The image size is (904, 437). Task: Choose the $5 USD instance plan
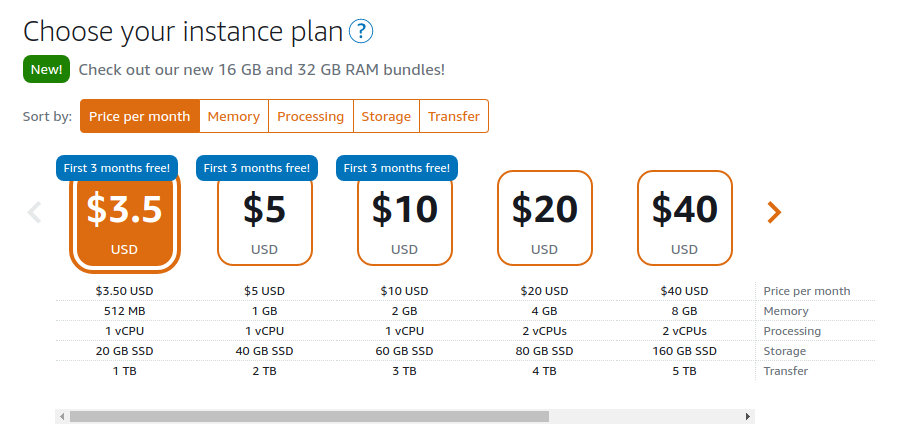(x=265, y=221)
